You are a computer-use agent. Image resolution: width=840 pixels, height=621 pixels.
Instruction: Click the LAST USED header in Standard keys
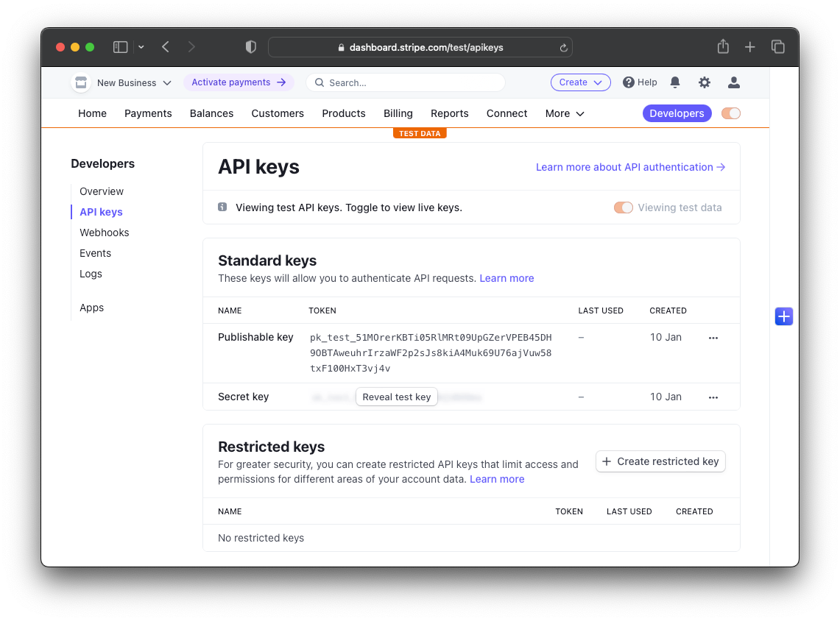coord(601,310)
